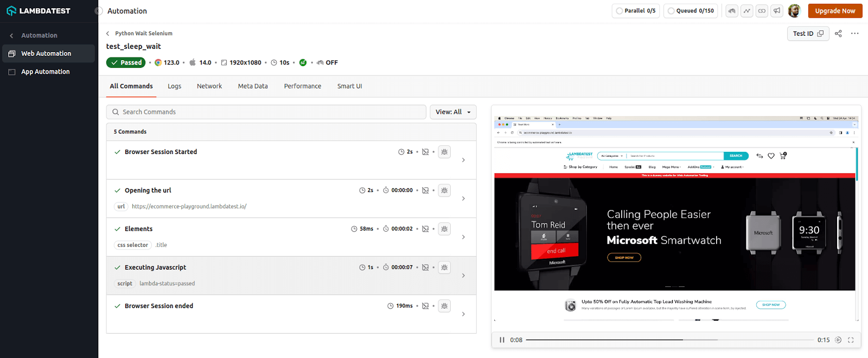The width and height of the screenshot is (868, 358).
Task: Click the share test icon
Action: pos(838,34)
